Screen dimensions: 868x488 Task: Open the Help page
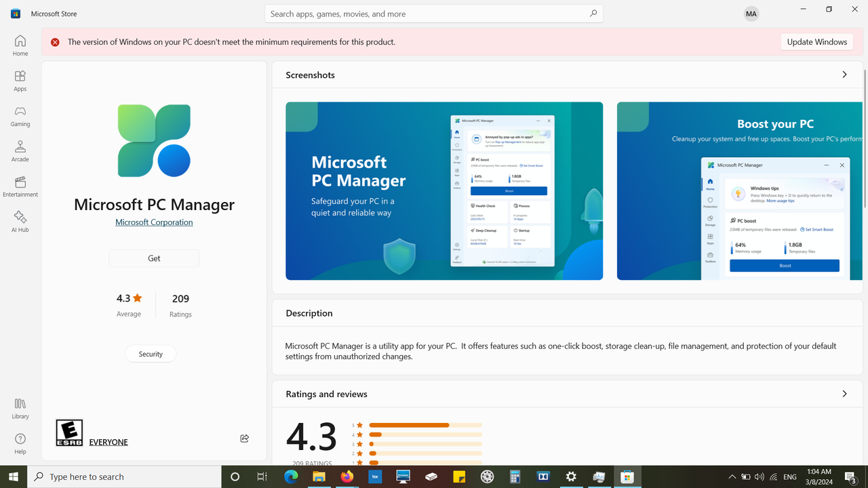click(20, 443)
